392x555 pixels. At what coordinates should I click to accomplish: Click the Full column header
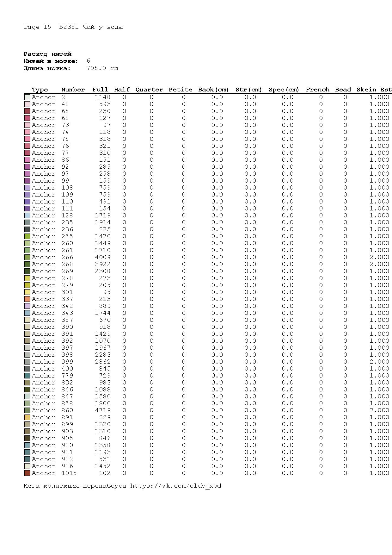click(100, 90)
